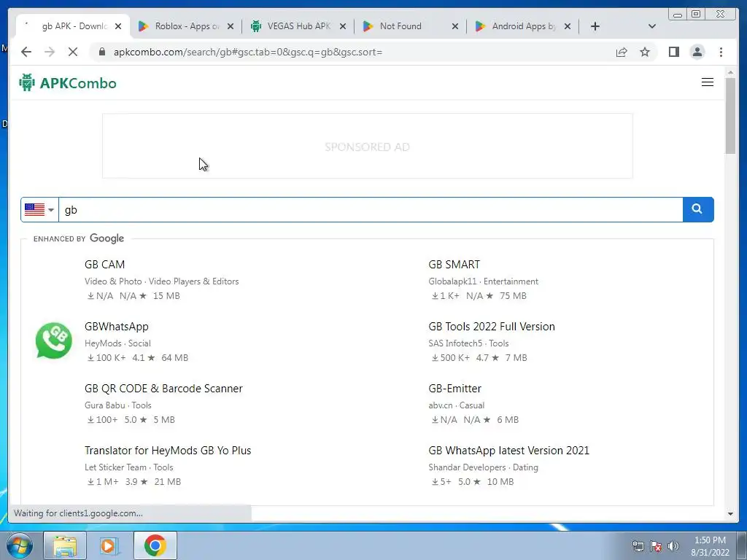Open the GB-Emitter result
Viewport: 747px width, 560px height.
[454, 388]
